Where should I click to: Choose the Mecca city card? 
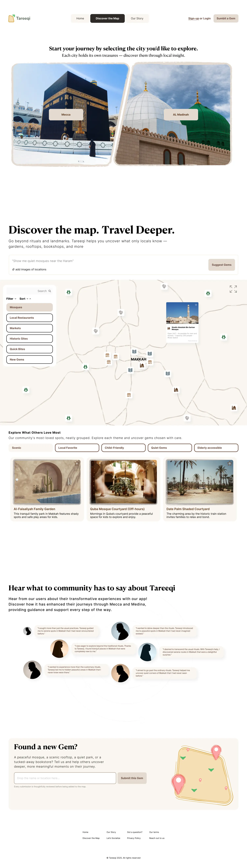[x=66, y=115]
